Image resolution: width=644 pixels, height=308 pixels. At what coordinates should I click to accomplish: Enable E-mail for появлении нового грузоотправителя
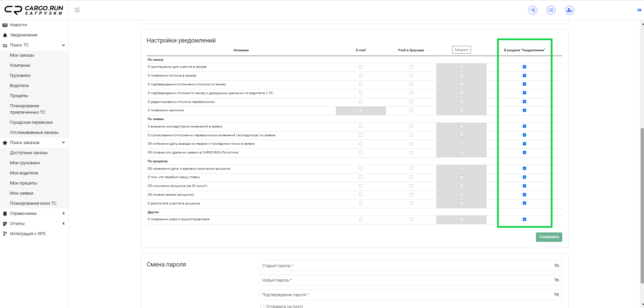point(361,219)
